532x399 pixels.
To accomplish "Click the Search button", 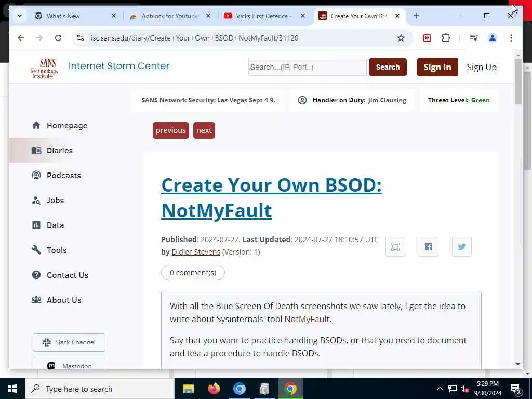I will 388,67.
